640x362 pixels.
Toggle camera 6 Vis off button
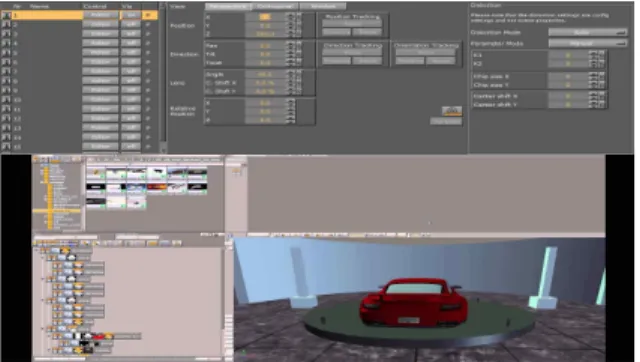[x=131, y=62]
